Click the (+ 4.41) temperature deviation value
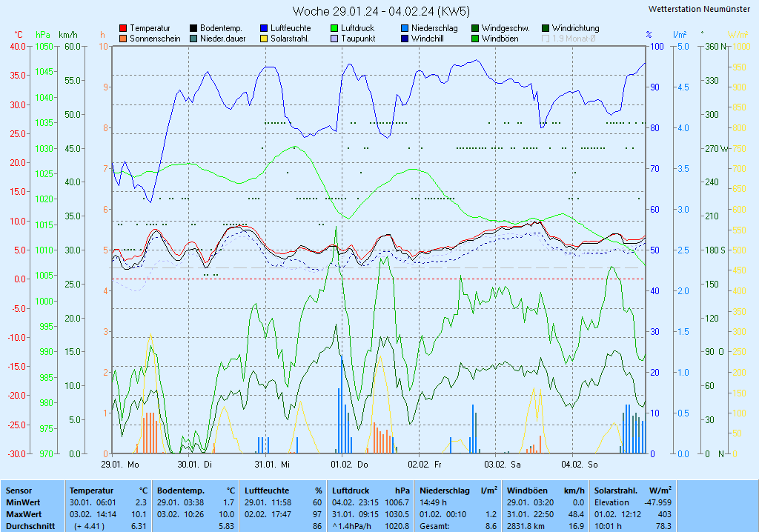 point(89,526)
